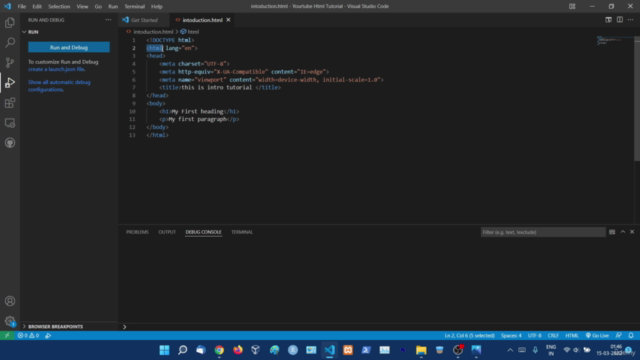Collapse the RUN section

click(69, 32)
